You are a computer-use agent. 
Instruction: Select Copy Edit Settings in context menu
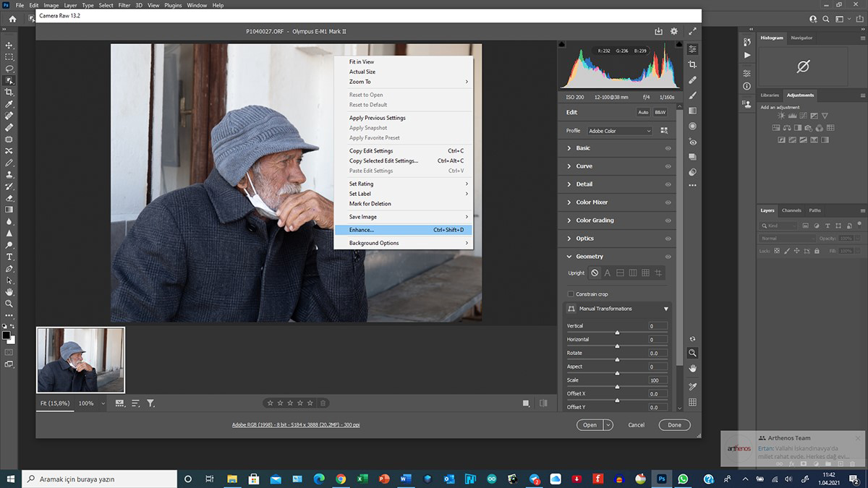tap(371, 151)
